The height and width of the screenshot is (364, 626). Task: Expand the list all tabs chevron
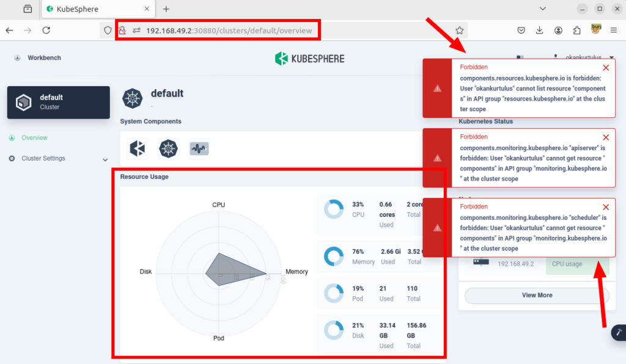(543, 9)
